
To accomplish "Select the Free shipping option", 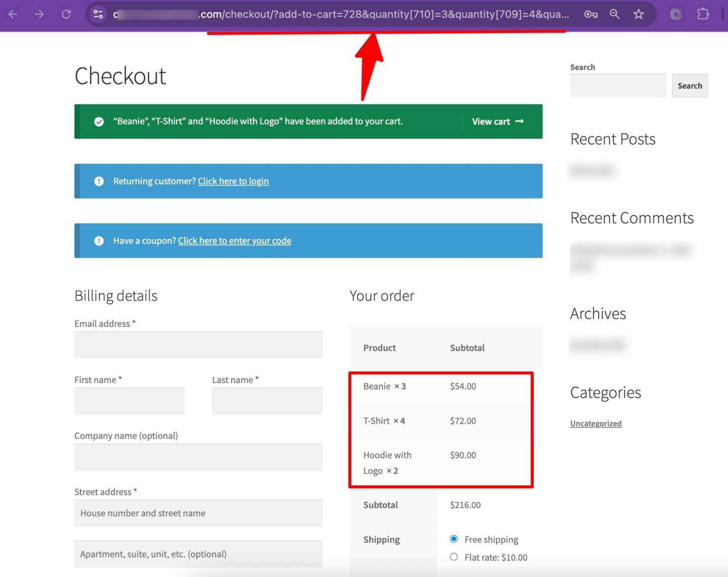I will (x=454, y=539).
